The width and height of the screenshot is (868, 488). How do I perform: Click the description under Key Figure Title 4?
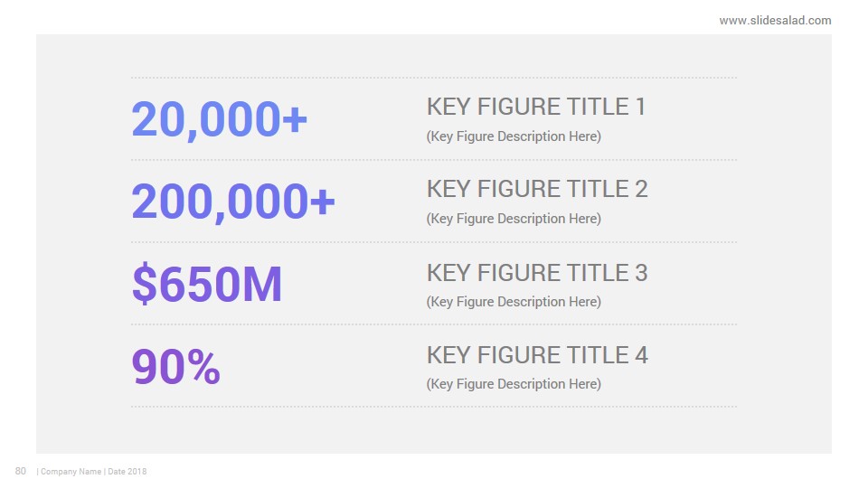[x=514, y=384]
